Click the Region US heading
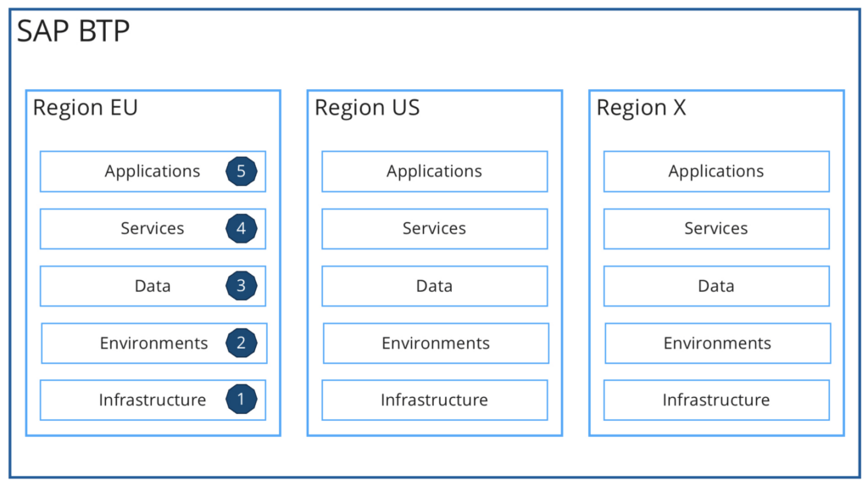This screenshot has height=487, width=868. click(367, 108)
